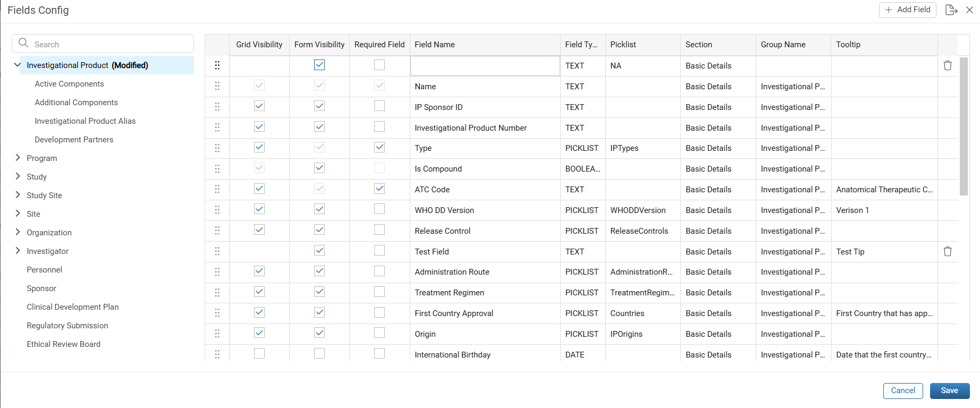Click the export icon next to Add Field

coord(951,10)
